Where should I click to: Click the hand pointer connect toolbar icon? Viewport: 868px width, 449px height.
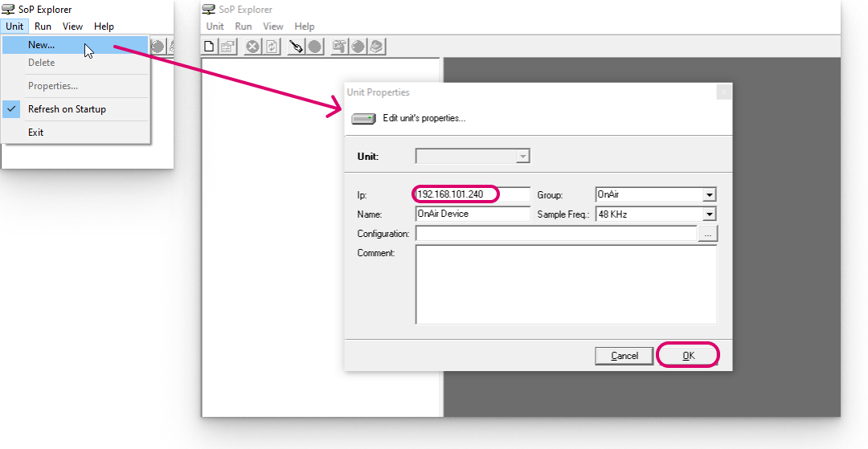(x=297, y=47)
